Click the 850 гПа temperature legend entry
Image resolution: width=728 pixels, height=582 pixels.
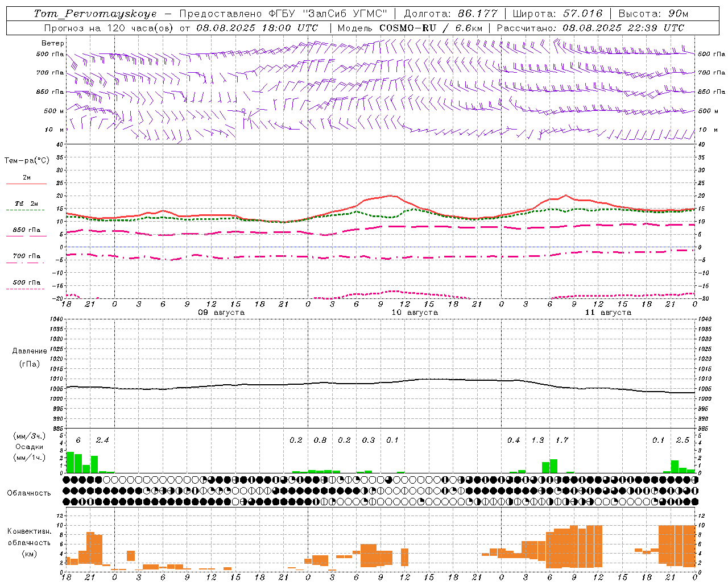(x=27, y=230)
